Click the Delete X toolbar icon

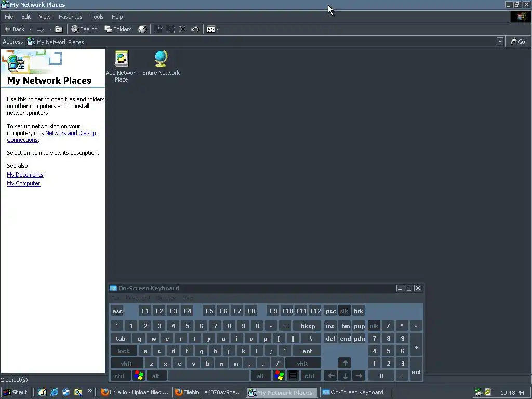point(182,29)
